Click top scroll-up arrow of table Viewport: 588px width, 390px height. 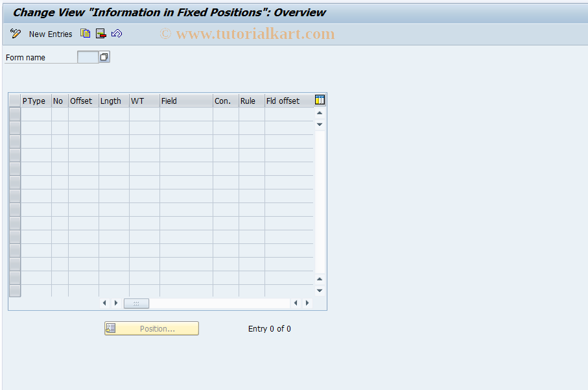point(320,113)
